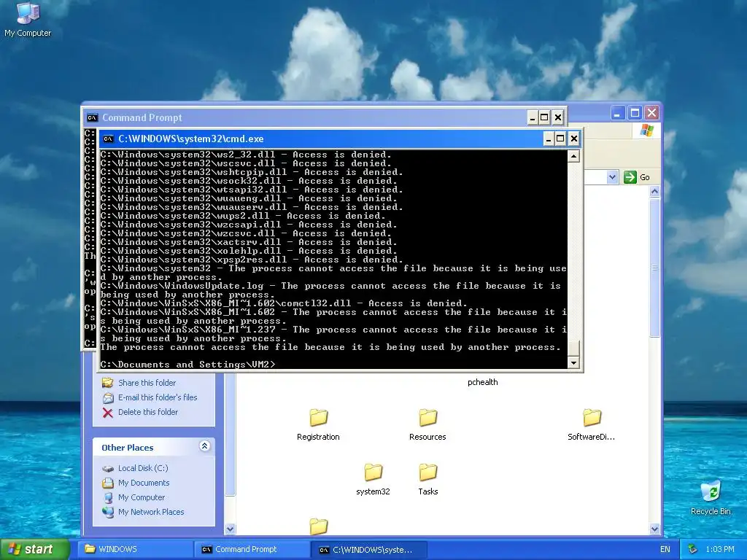
Task: Click cmd.exe window scroll down arrow
Action: pyautogui.click(x=573, y=363)
